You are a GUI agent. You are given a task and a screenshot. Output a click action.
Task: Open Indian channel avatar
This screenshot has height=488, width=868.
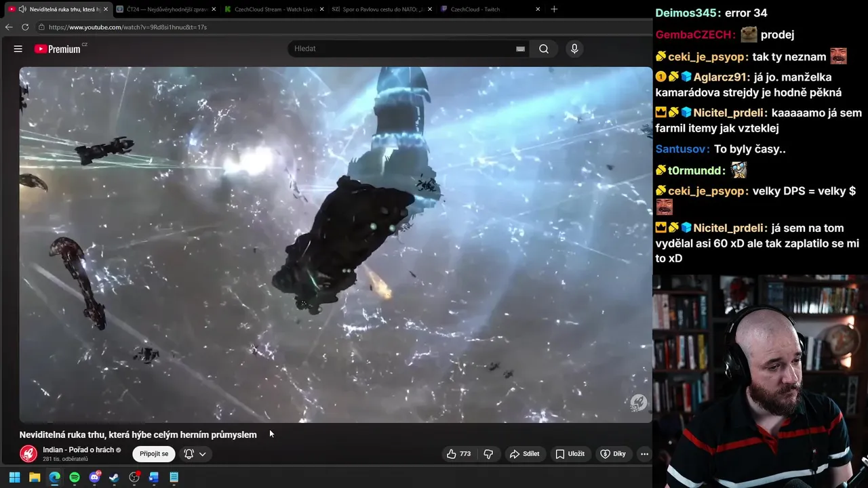click(x=28, y=453)
